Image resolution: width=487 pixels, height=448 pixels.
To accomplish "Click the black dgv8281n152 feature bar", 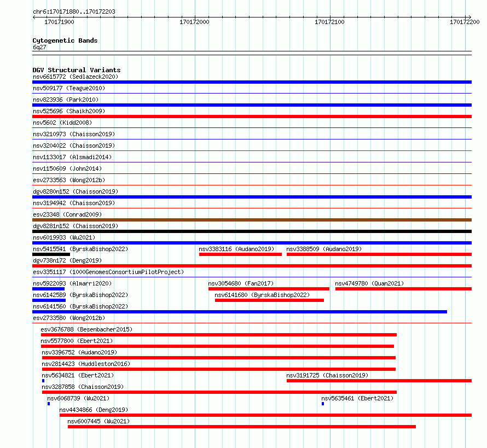I will pyautogui.click(x=252, y=231).
